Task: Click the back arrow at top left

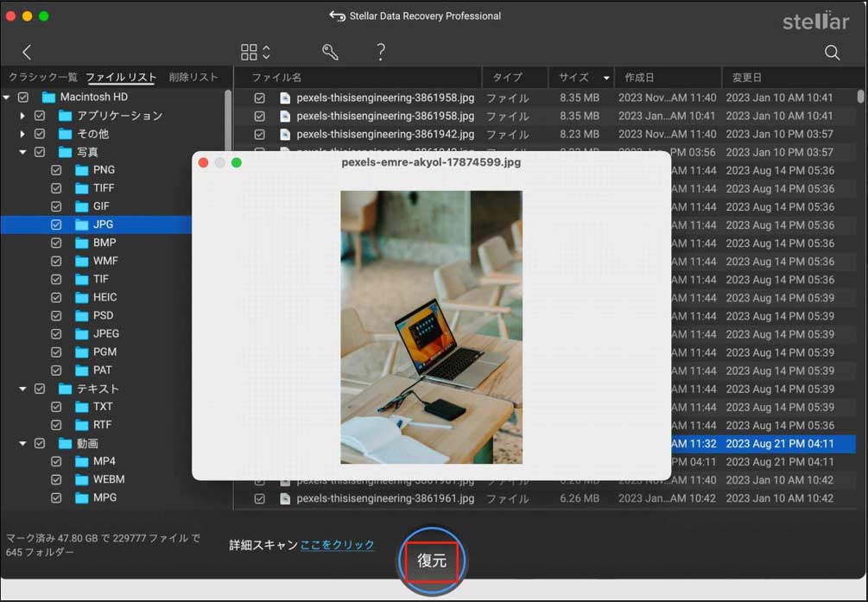Action: [26, 52]
